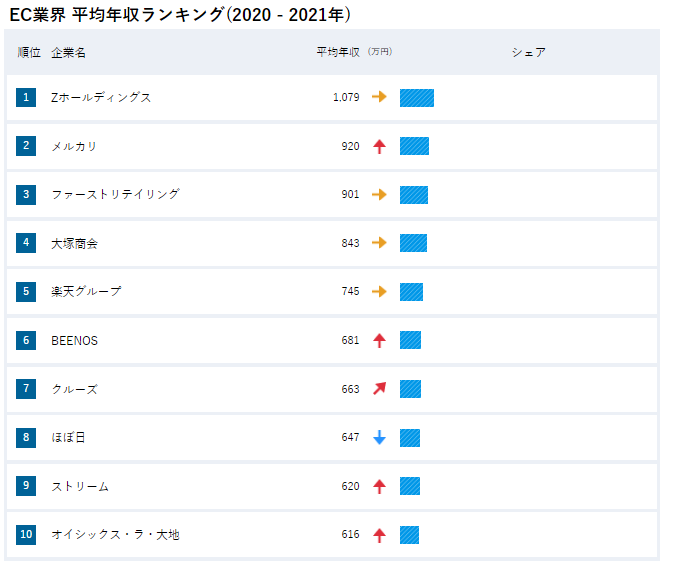Click the rank 4 badge
The width and height of the screenshot is (673, 569).
pos(26,243)
